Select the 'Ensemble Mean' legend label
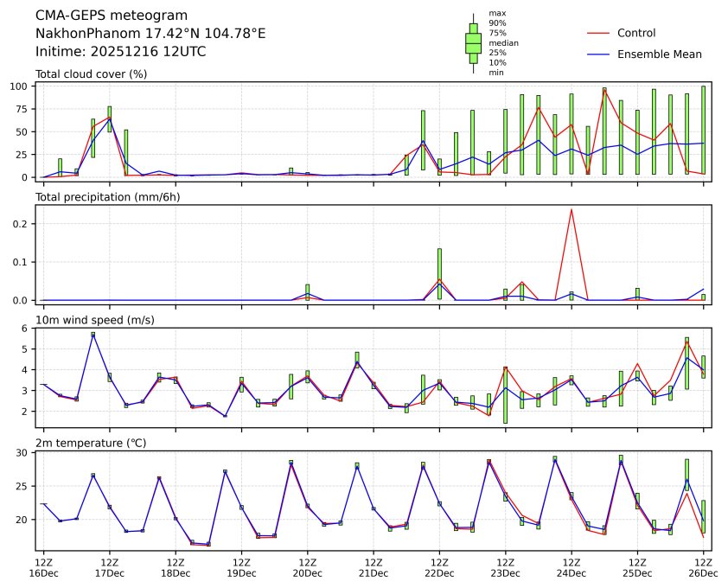The height and width of the screenshot is (588, 728). pos(659,54)
